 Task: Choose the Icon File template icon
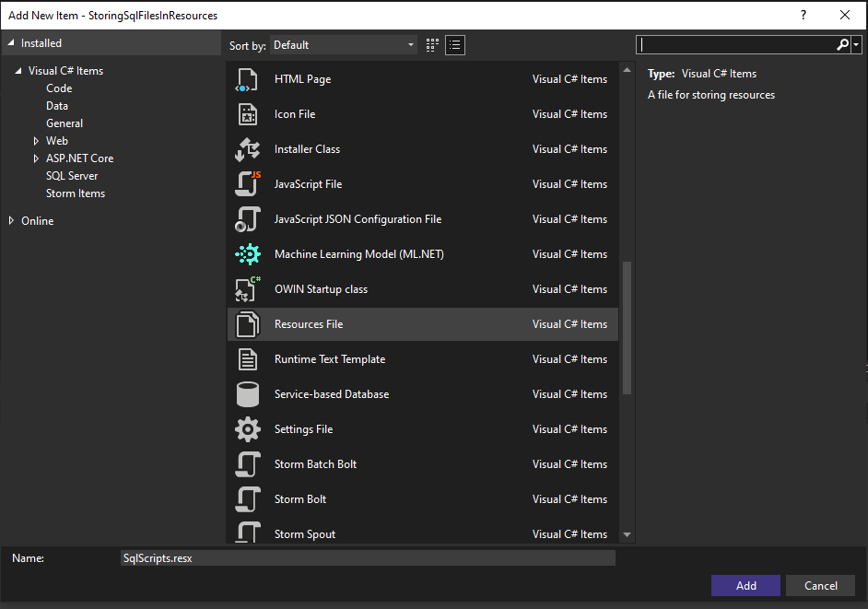[x=248, y=114]
